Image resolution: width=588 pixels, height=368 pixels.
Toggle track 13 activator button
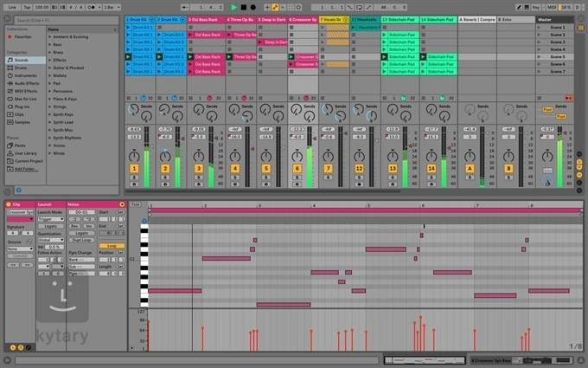coord(393,169)
